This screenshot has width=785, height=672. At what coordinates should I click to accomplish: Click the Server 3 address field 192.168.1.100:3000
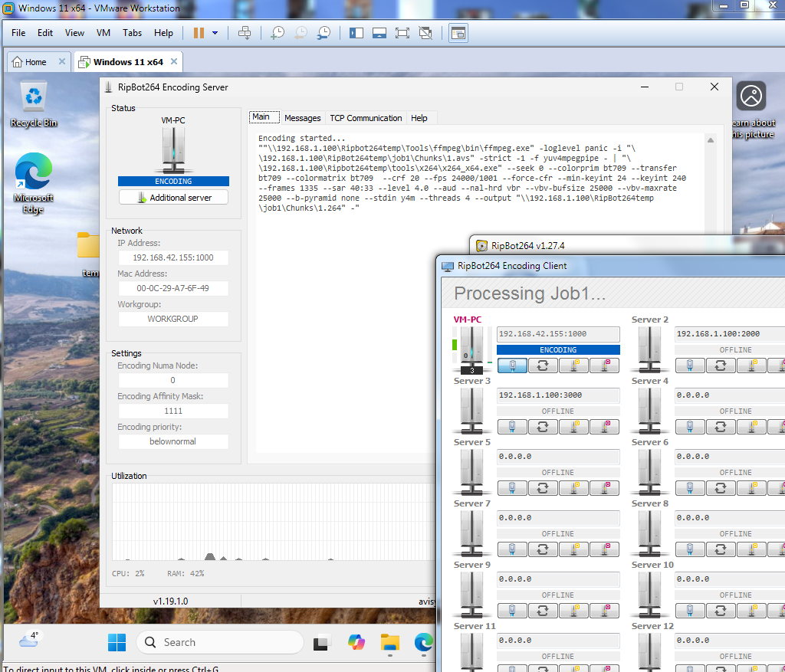tap(558, 395)
